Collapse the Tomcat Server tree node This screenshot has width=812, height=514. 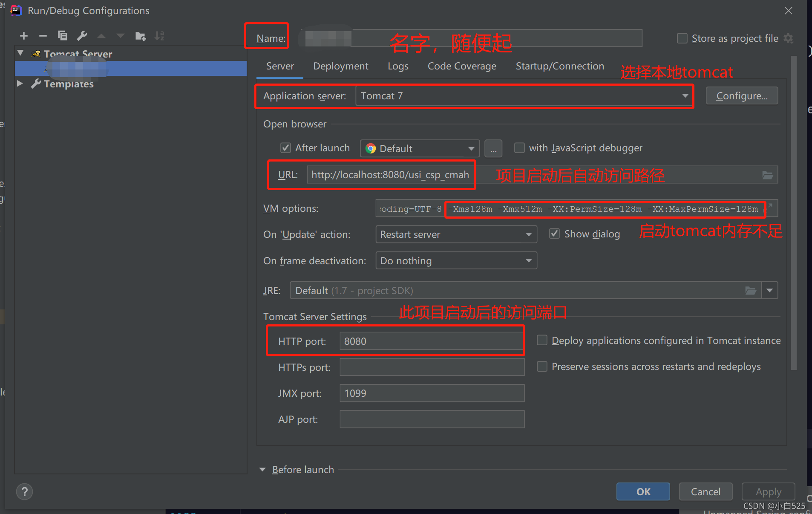(20, 53)
